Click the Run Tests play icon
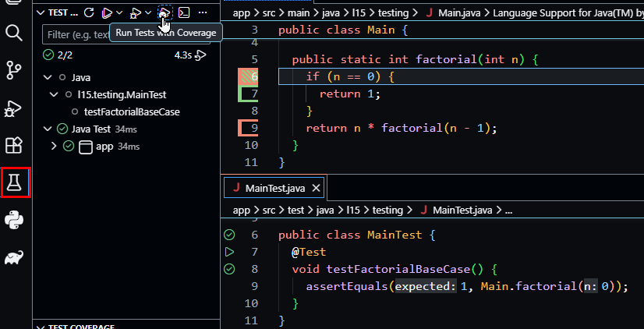The width and height of the screenshot is (644, 329). tap(107, 13)
